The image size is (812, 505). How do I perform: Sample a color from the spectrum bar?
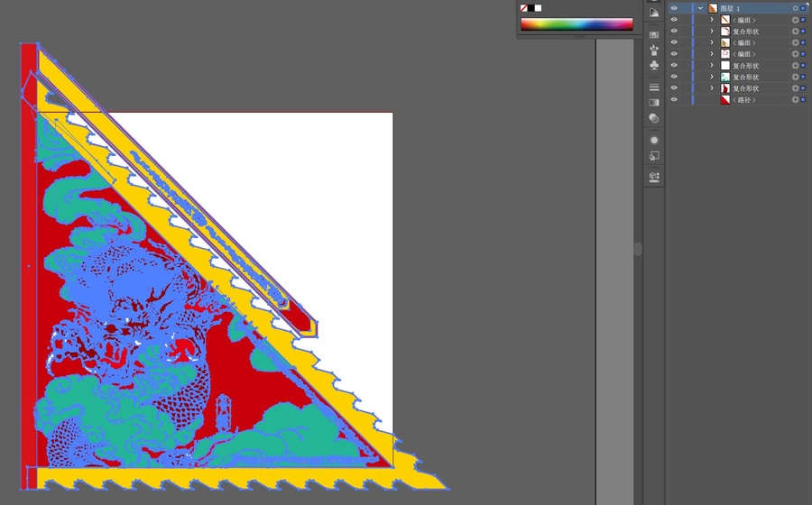[x=577, y=24]
